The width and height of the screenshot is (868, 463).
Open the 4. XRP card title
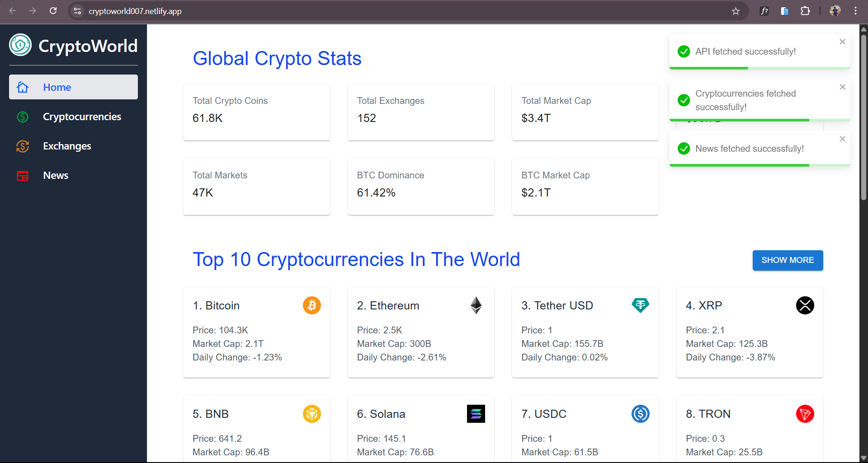coord(704,306)
